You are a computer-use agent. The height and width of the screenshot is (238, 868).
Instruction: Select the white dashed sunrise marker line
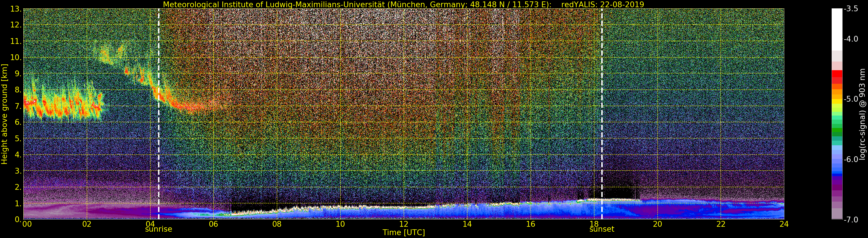pos(159,114)
